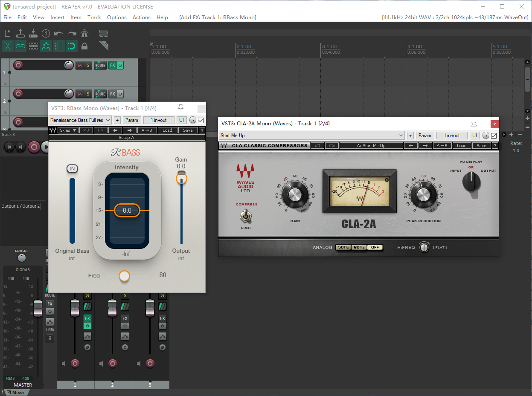The image size is (532, 396).
Task: Click the New Project toolbar icon
Action: 8,33
